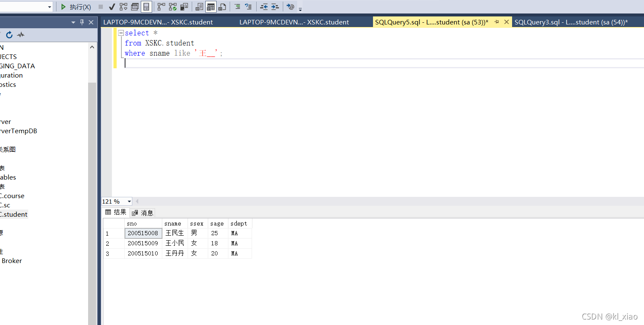Include live query statistics icon
Image resolution: width=644 pixels, height=325 pixels.
click(x=173, y=7)
